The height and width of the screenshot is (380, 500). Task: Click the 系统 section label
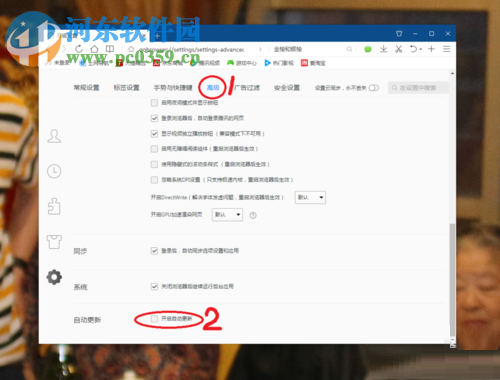[80, 287]
